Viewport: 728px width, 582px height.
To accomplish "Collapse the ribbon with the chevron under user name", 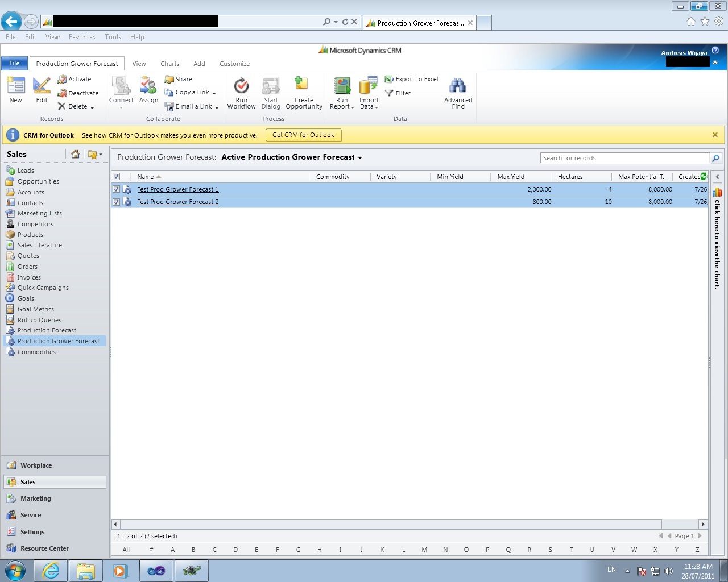I will (715, 63).
